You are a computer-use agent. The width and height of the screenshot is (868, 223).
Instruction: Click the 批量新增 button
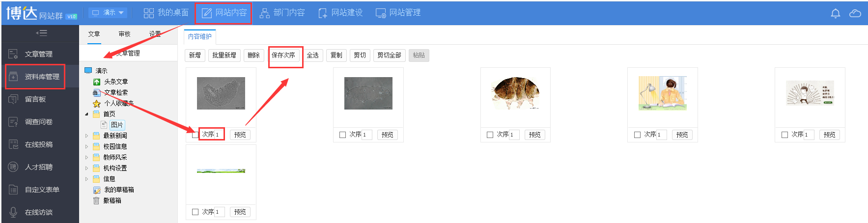click(x=224, y=55)
